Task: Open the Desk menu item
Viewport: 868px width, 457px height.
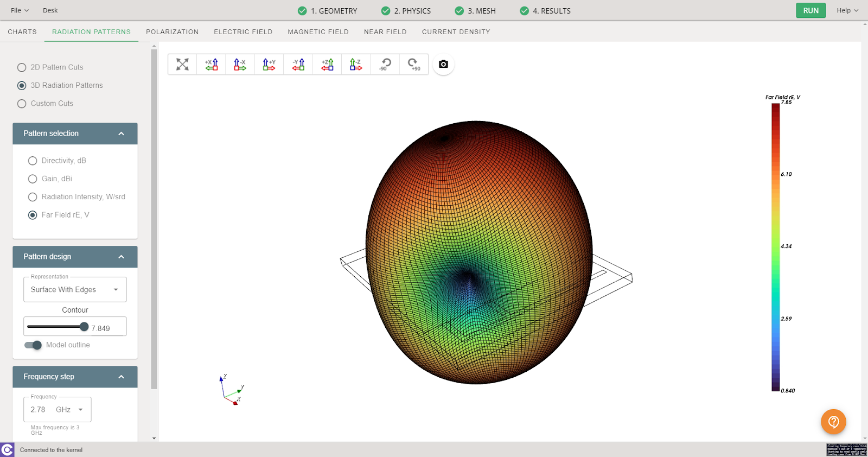Action: [50, 10]
